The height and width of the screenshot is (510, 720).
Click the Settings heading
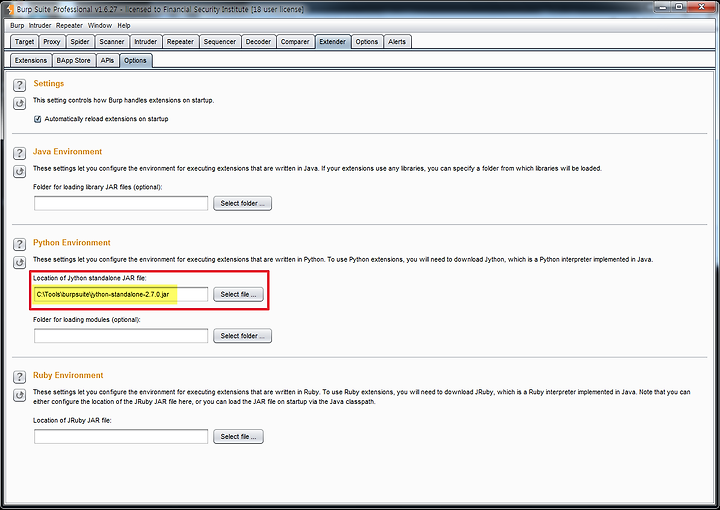(49, 84)
